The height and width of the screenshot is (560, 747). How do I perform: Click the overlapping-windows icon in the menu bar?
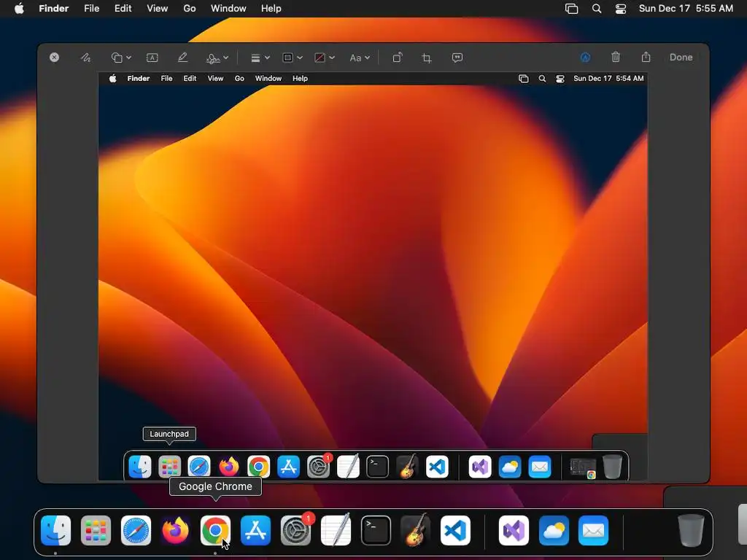point(572,9)
